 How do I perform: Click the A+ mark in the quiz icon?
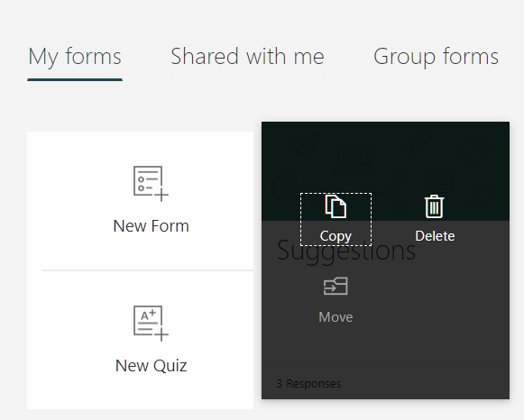tap(148, 315)
